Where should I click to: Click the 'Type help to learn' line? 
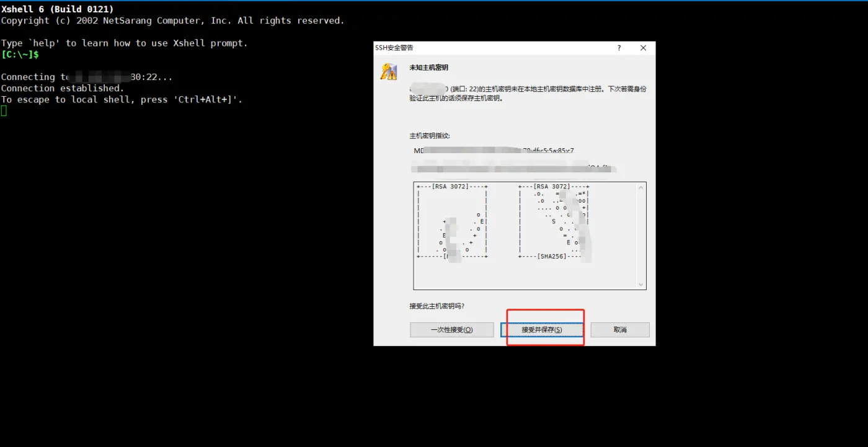point(124,43)
